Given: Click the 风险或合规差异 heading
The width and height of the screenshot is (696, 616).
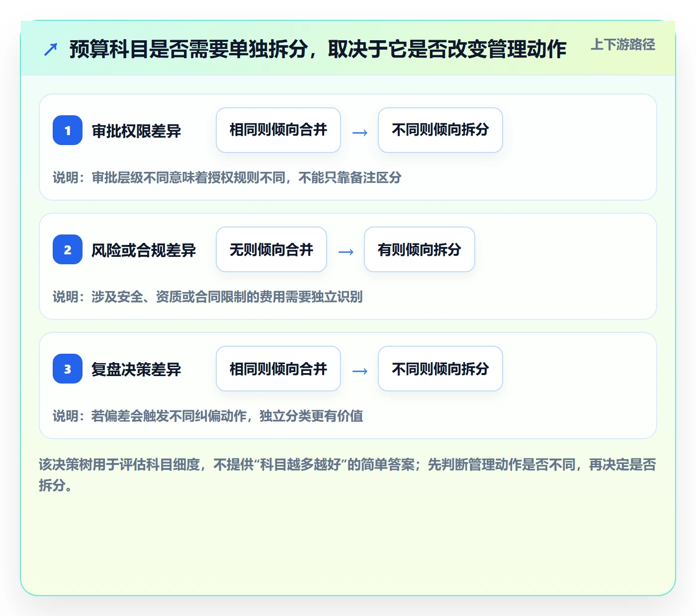Looking at the screenshot, I should [144, 250].
